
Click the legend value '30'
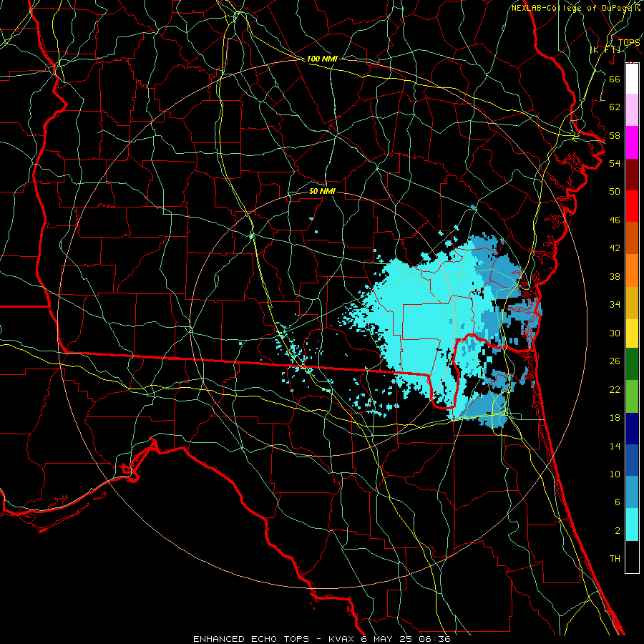point(615,333)
